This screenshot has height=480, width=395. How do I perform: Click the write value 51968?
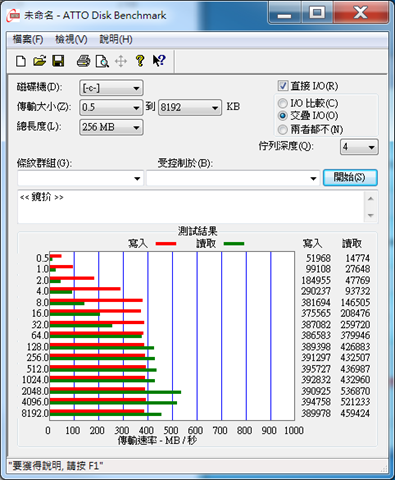click(x=318, y=258)
